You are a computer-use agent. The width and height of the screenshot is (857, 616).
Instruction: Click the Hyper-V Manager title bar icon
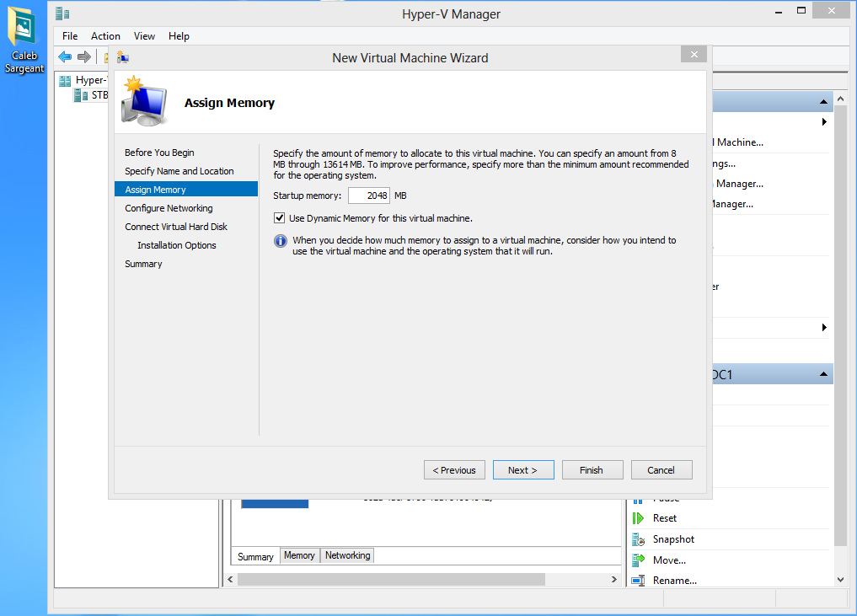(62, 13)
